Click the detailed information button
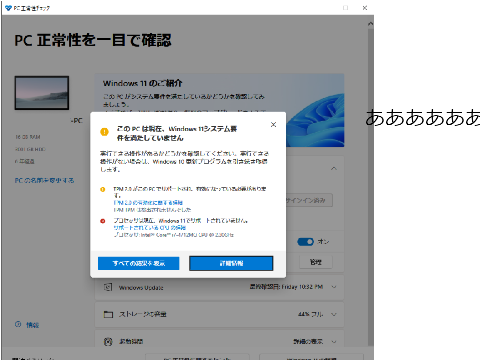Viewport: 480px width, 360px height. click(231, 263)
